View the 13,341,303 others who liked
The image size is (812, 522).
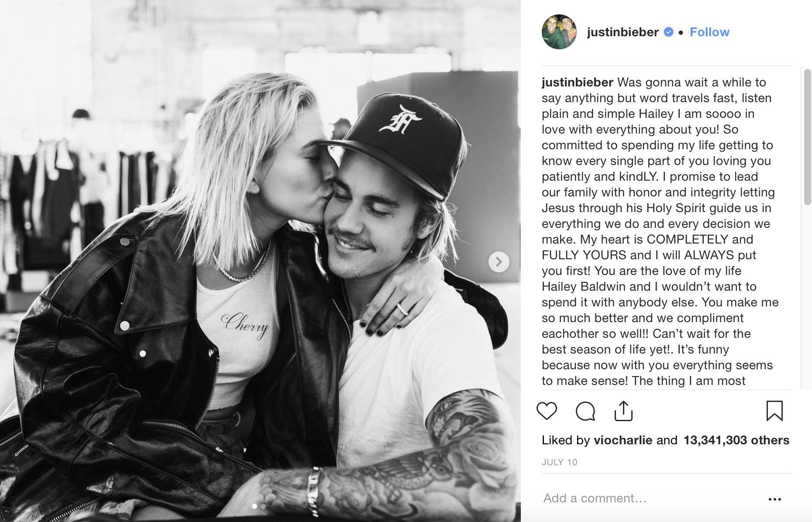[736, 440]
